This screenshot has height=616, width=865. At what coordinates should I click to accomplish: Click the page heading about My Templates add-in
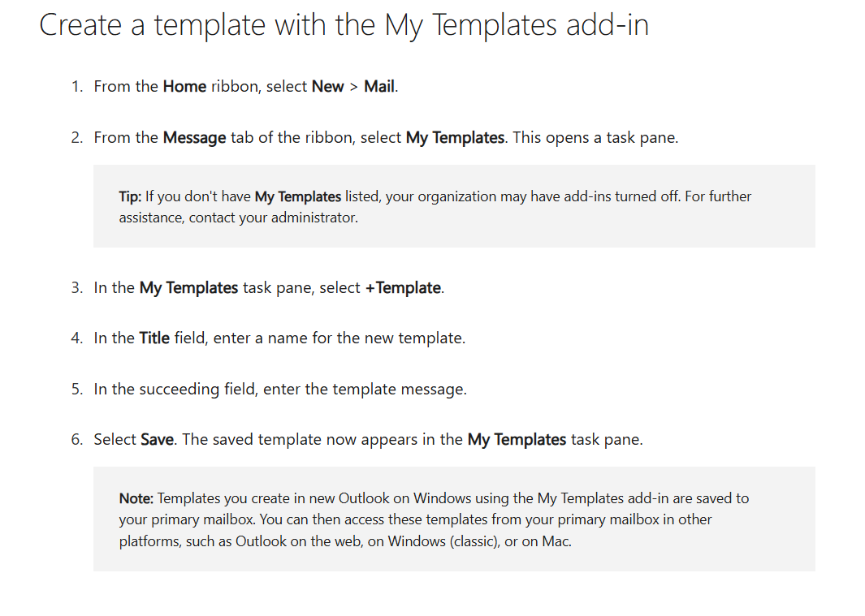(x=344, y=26)
